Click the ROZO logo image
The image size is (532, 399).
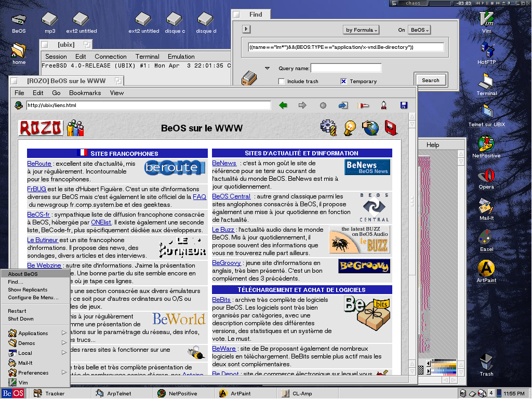point(41,128)
